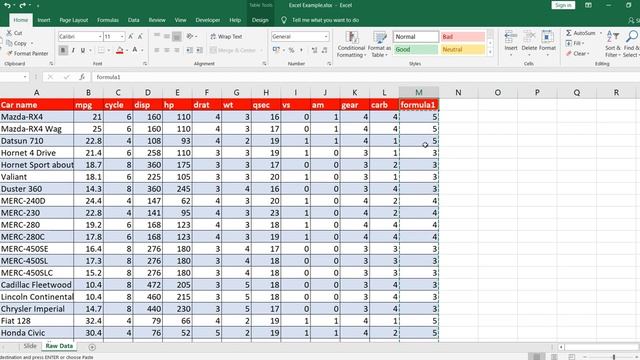Switch to the Design table tools tab

point(260,20)
